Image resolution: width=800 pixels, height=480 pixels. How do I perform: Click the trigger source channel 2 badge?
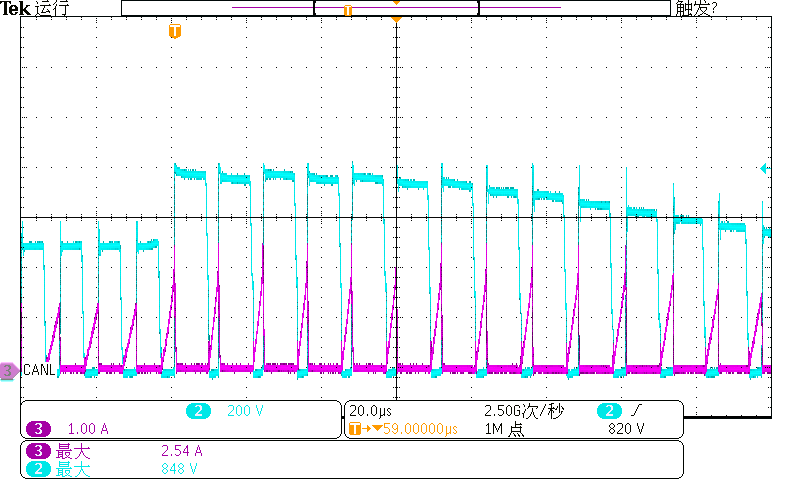pos(609,411)
